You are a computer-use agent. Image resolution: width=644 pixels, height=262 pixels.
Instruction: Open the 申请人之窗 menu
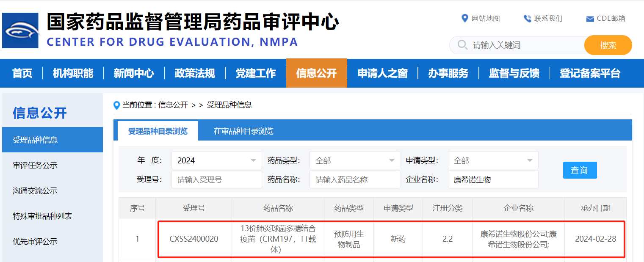click(383, 73)
